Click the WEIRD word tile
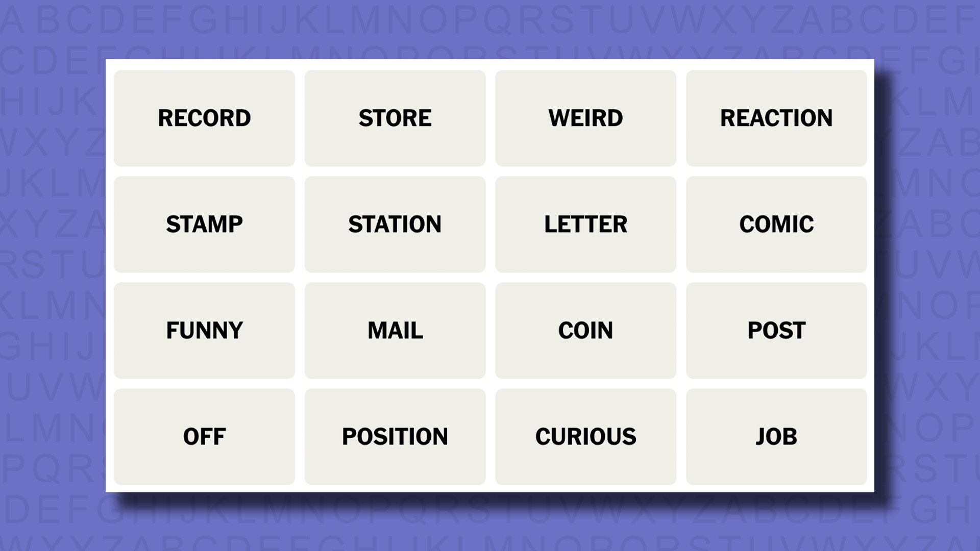980x551 pixels. tap(585, 118)
